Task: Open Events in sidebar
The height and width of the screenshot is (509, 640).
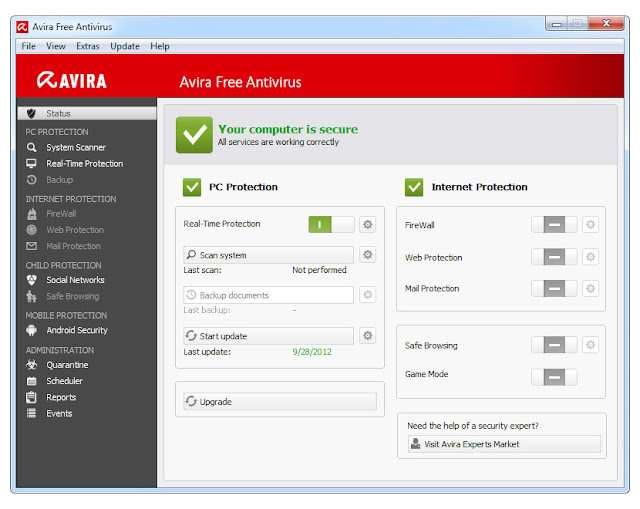Action: (59, 413)
